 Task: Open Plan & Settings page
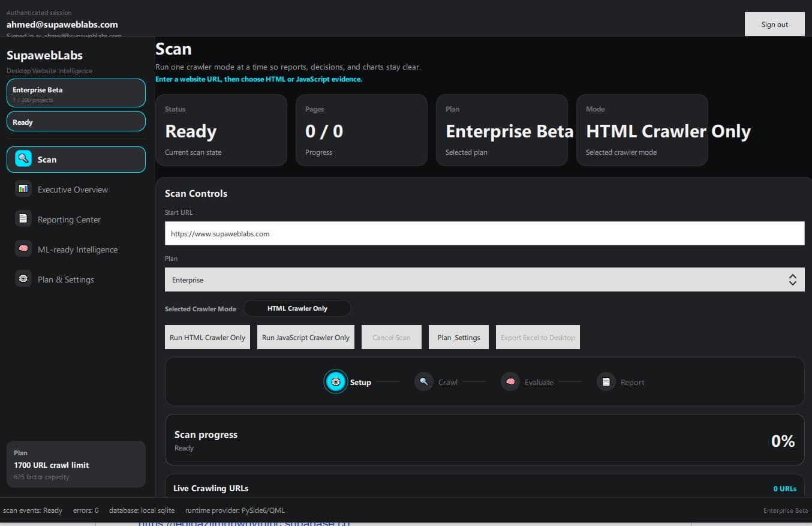pos(76,279)
